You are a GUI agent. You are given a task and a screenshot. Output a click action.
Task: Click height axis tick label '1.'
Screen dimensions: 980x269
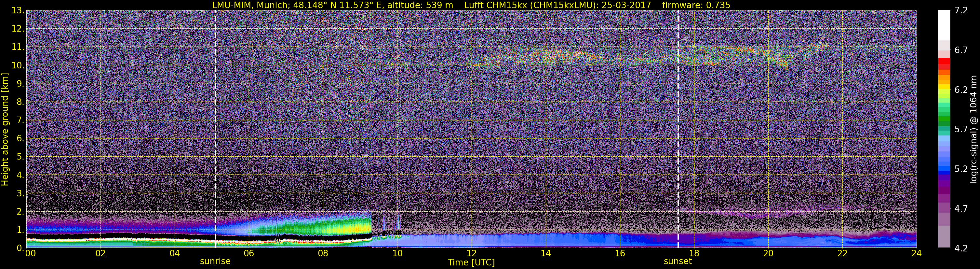point(20,230)
